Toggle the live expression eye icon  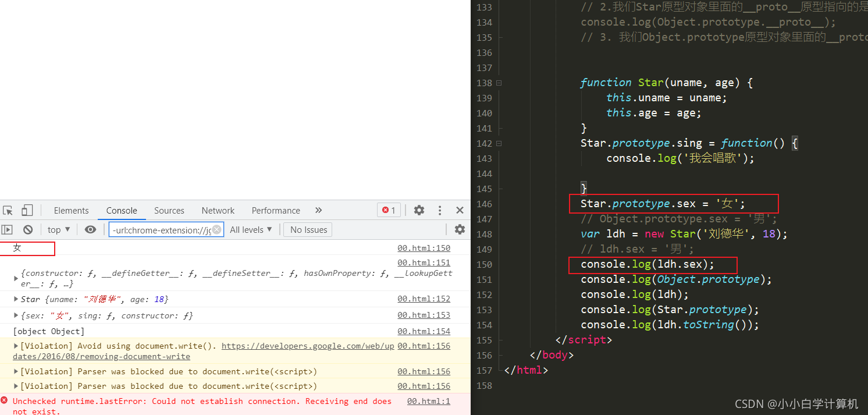tap(90, 230)
